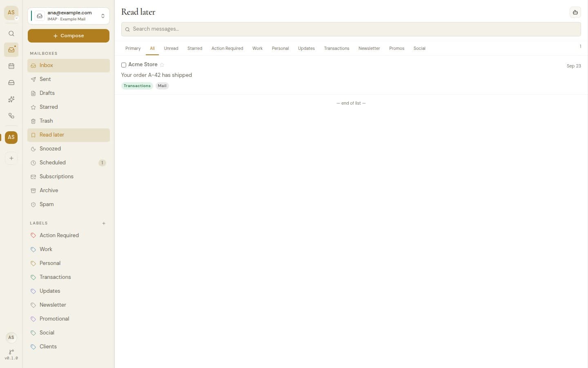This screenshot has height=368, width=588.
Task: Switch to the Unread tab
Action: [171, 48]
